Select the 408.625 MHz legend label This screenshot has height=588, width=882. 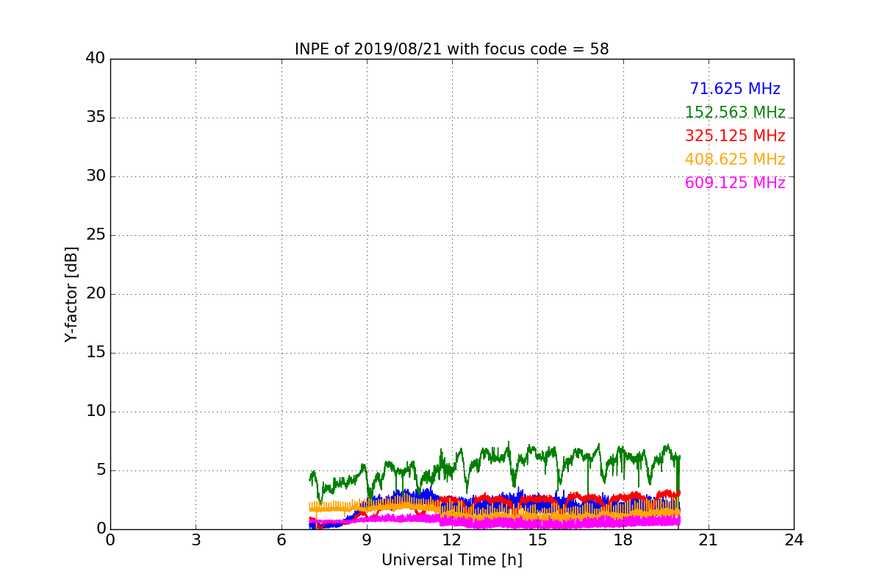click(735, 159)
